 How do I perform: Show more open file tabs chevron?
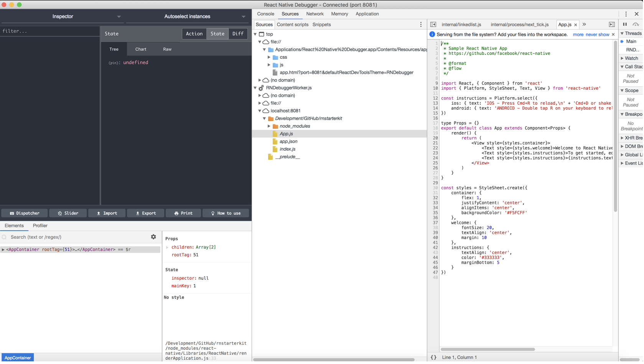[x=584, y=25]
